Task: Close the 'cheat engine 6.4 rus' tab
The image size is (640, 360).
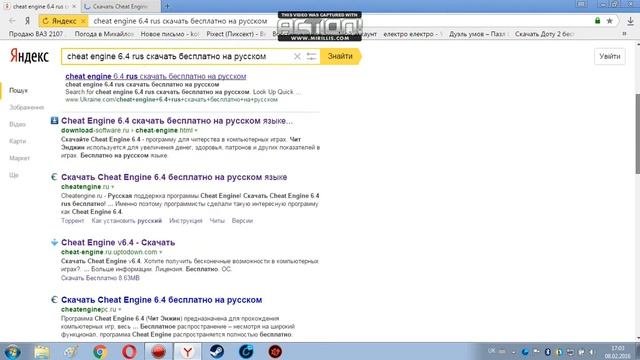Action: (x=74, y=7)
